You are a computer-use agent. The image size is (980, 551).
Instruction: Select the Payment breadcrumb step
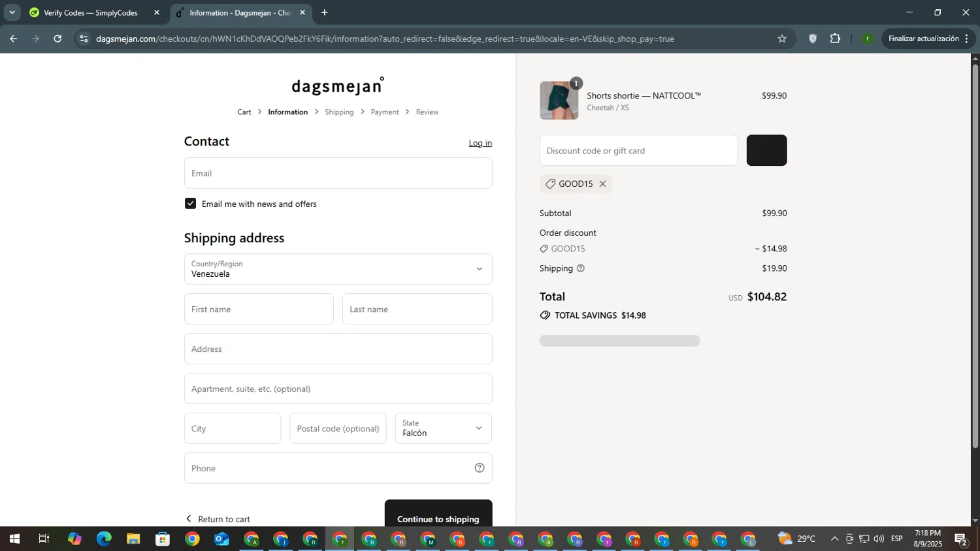tap(385, 112)
